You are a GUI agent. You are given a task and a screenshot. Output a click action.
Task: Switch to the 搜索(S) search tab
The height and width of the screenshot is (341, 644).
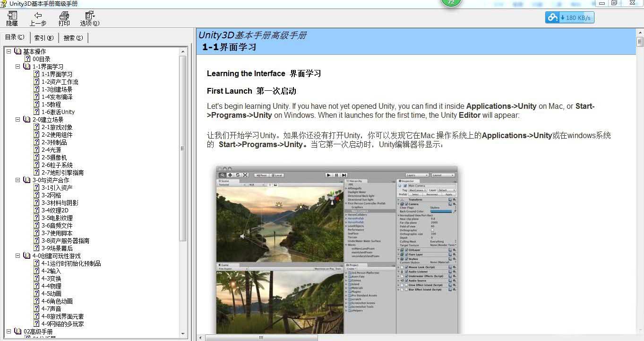click(x=73, y=38)
